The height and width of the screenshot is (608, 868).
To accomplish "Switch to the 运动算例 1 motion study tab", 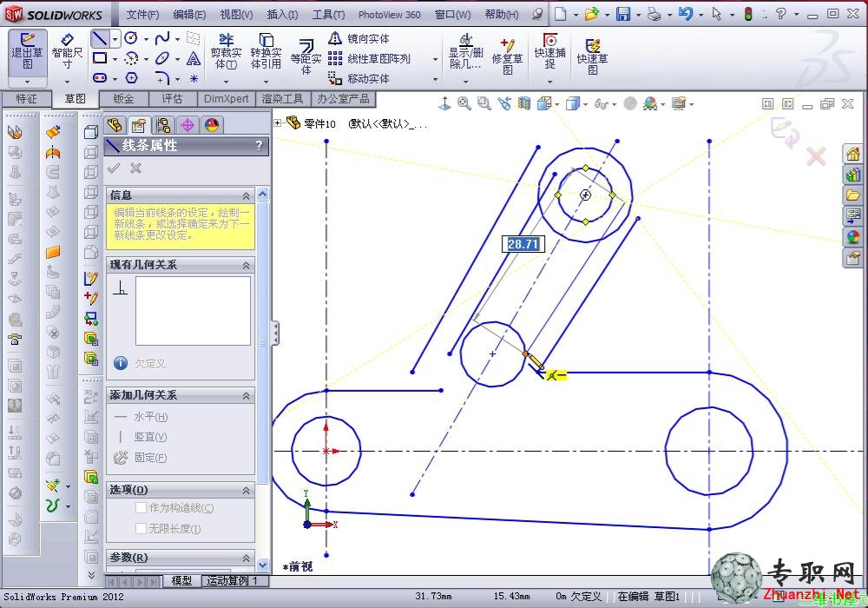I will [x=233, y=580].
